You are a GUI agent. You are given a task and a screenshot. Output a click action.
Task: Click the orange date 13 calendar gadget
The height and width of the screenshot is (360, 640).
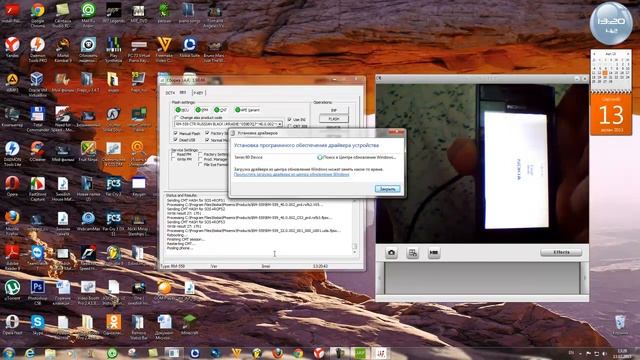(611, 115)
